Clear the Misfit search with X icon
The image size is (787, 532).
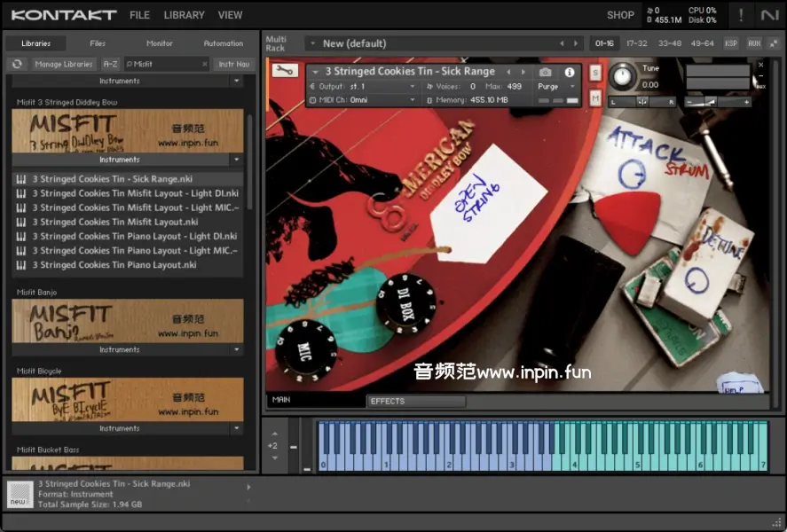[204, 64]
